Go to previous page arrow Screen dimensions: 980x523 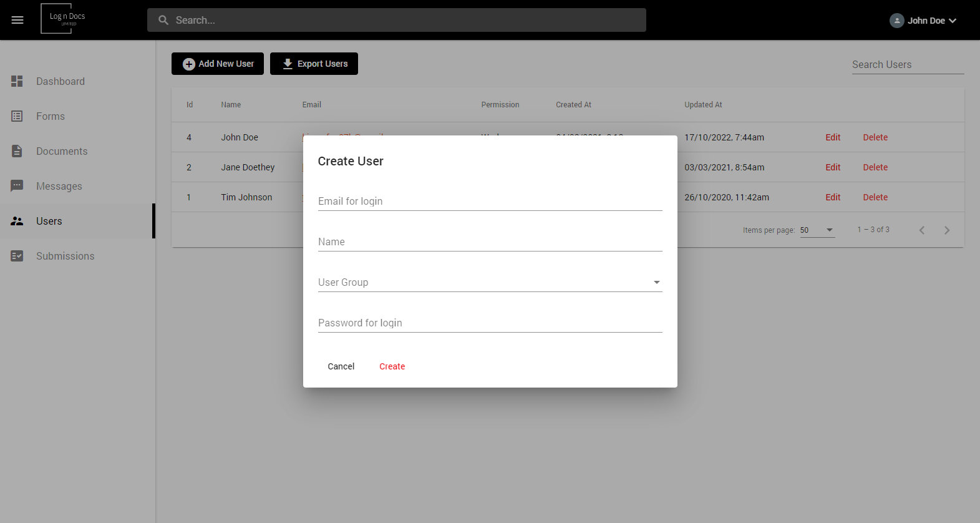[922, 230]
